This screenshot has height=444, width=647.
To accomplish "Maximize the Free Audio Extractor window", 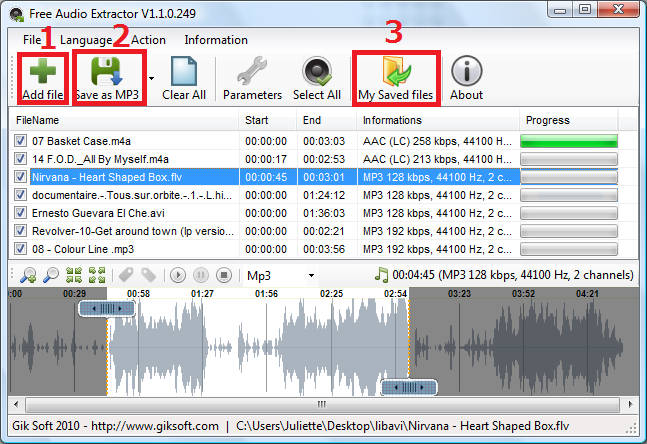I will [585, 9].
